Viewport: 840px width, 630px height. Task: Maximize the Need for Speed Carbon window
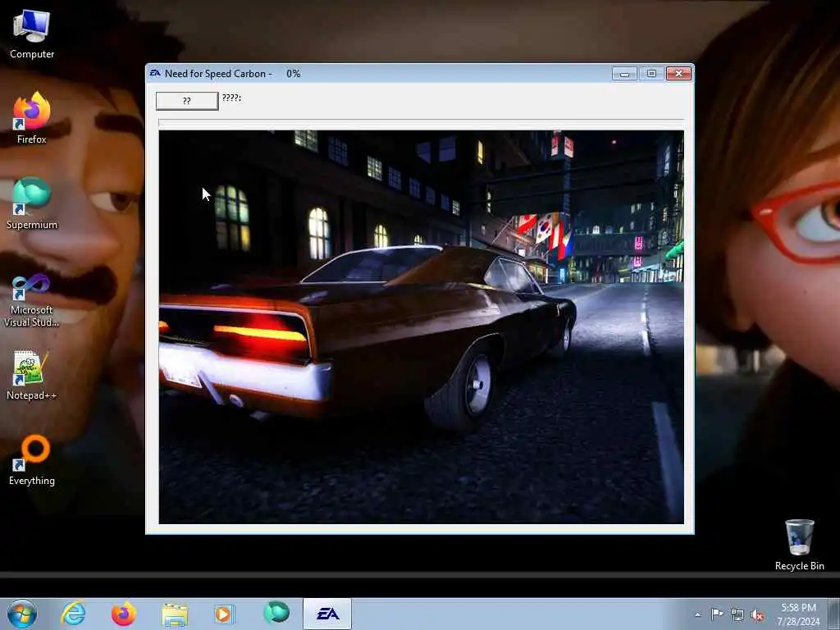coord(651,73)
